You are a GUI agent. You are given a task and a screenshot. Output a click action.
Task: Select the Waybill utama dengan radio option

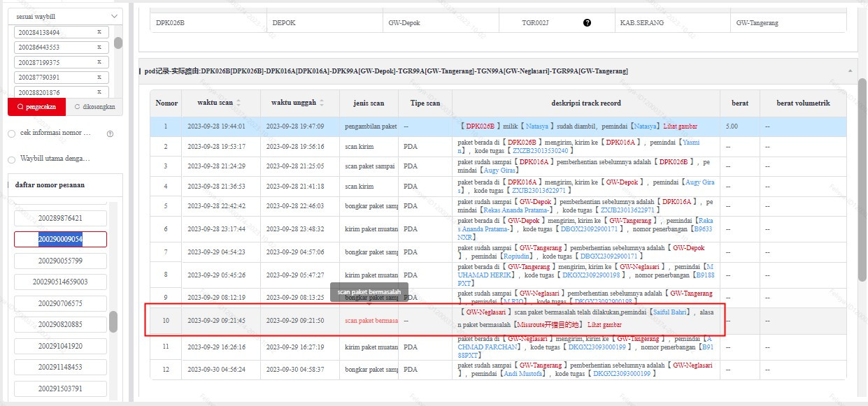(x=11, y=159)
